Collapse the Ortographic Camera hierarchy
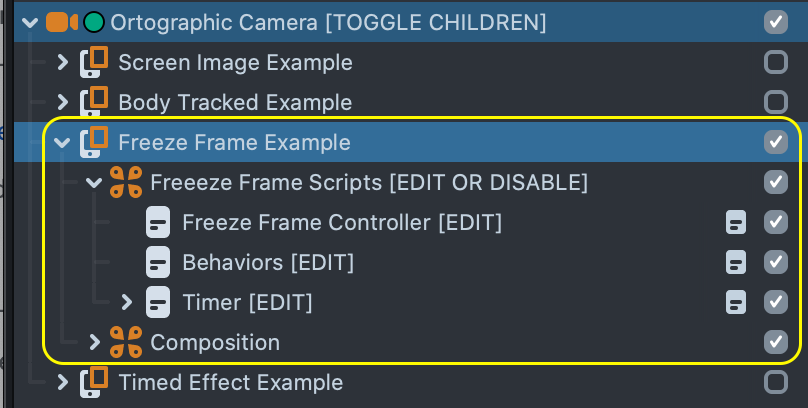The height and width of the screenshot is (408, 808). click(30, 22)
